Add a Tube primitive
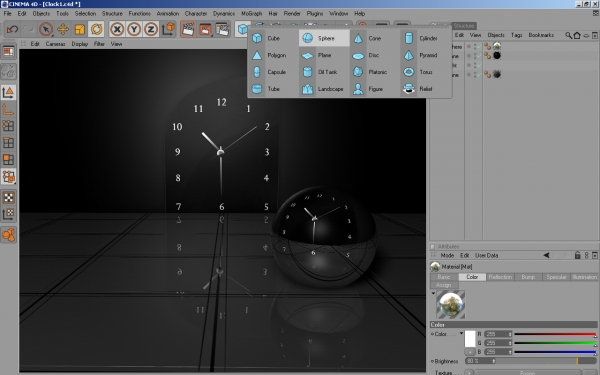Image resolution: width=600 pixels, height=375 pixels. pyautogui.click(x=273, y=89)
